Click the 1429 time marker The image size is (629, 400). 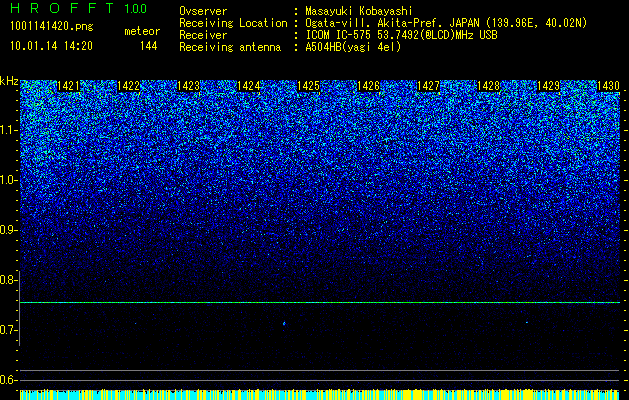click(548, 86)
